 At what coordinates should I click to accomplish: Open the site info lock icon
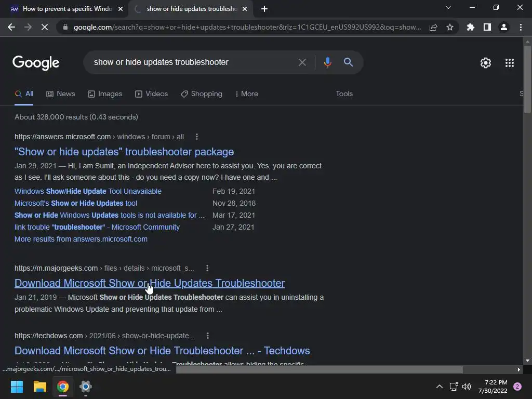click(x=65, y=27)
